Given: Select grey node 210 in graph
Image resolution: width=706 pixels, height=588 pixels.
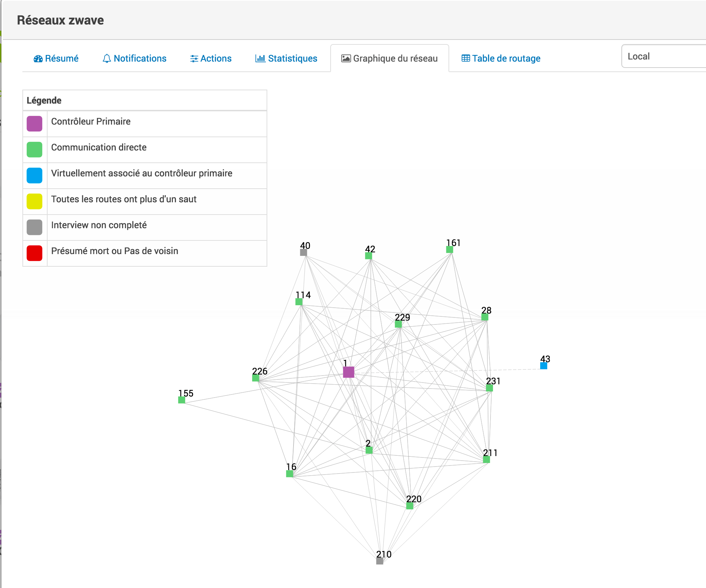Looking at the screenshot, I should pyautogui.click(x=380, y=561).
